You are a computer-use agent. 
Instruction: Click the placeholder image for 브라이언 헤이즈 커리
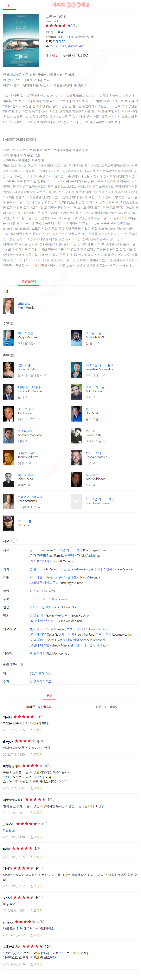point(76,501)
